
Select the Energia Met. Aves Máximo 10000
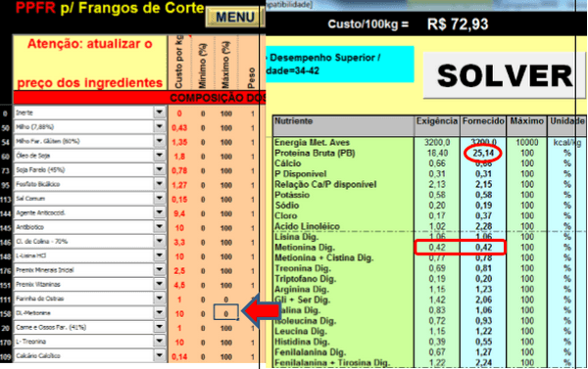[527, 142]
